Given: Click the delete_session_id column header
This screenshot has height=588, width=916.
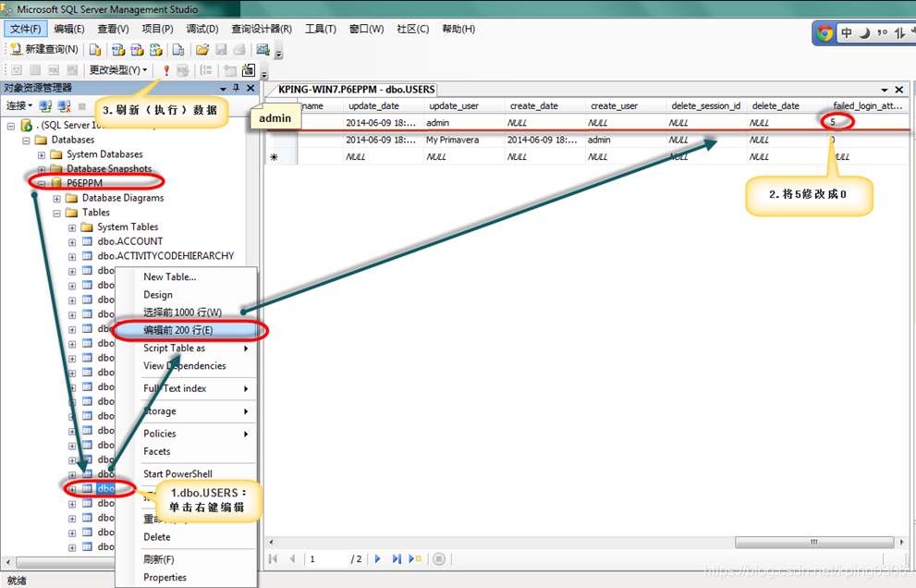Looking at the screenshot, I should [x=705, y=105].
